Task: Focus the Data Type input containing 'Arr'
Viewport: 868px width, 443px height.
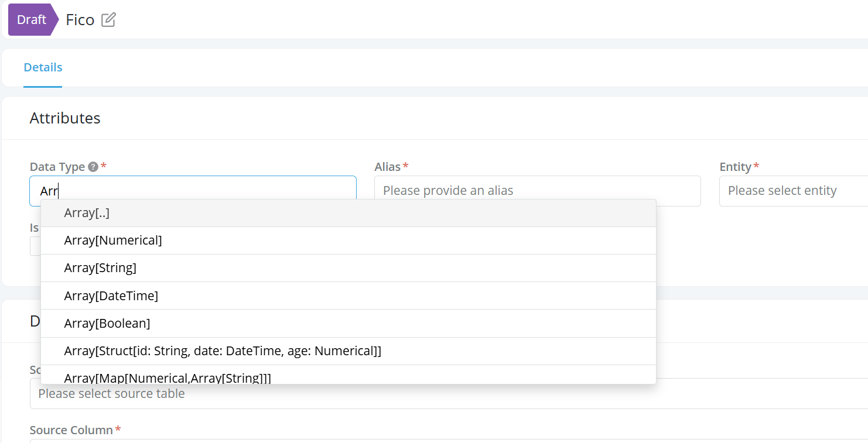Action: tap(193, 191)
